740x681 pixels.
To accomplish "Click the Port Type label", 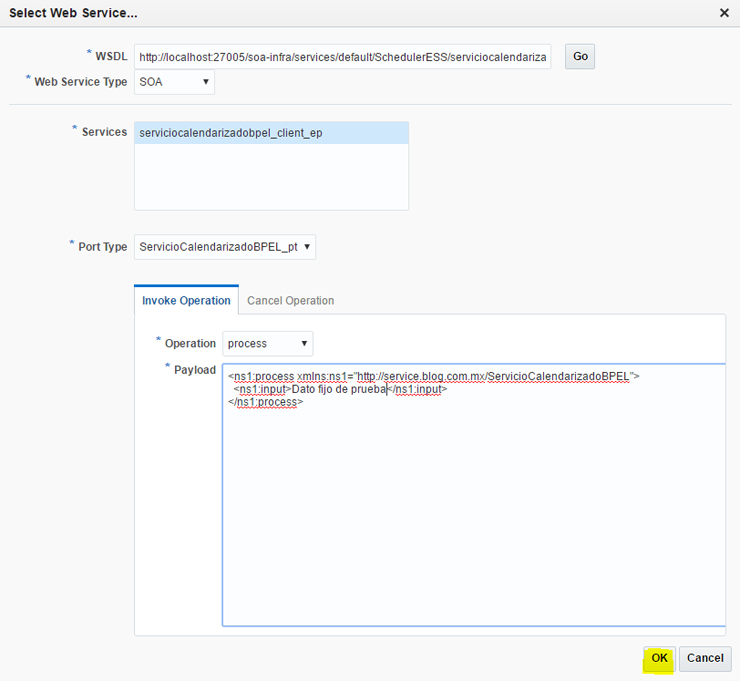I will coord(103,246).
